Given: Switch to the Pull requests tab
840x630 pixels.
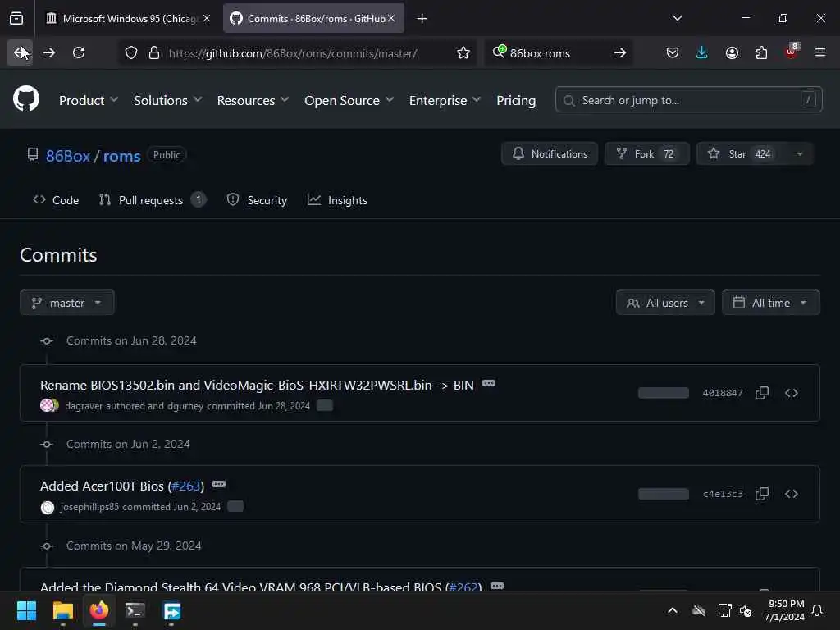Looking at the screenshot, I should [152, 200].
